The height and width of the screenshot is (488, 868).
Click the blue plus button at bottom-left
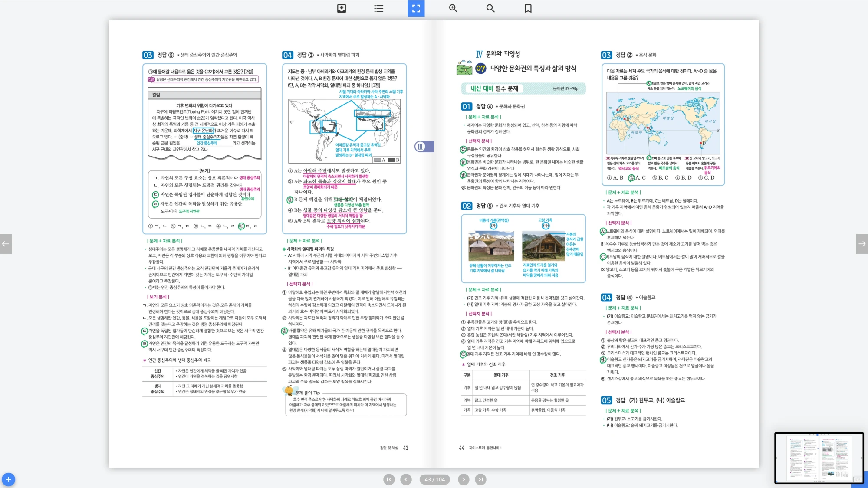pos(8,479)
